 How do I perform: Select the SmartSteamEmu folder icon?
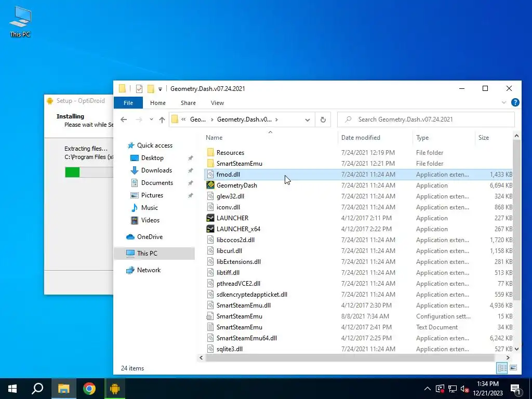click(x=210, y=163)
